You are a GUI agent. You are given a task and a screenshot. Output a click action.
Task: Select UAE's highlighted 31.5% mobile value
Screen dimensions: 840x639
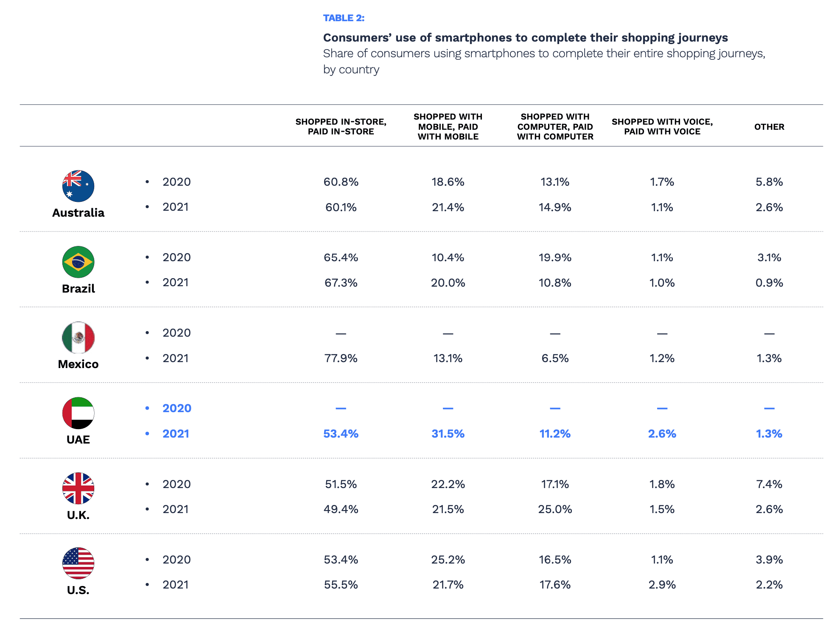pyautogui.click(x=448, y=434)
